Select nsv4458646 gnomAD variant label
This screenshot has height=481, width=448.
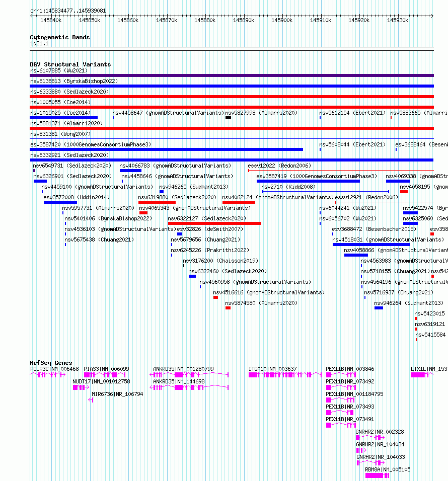[177, 177]
